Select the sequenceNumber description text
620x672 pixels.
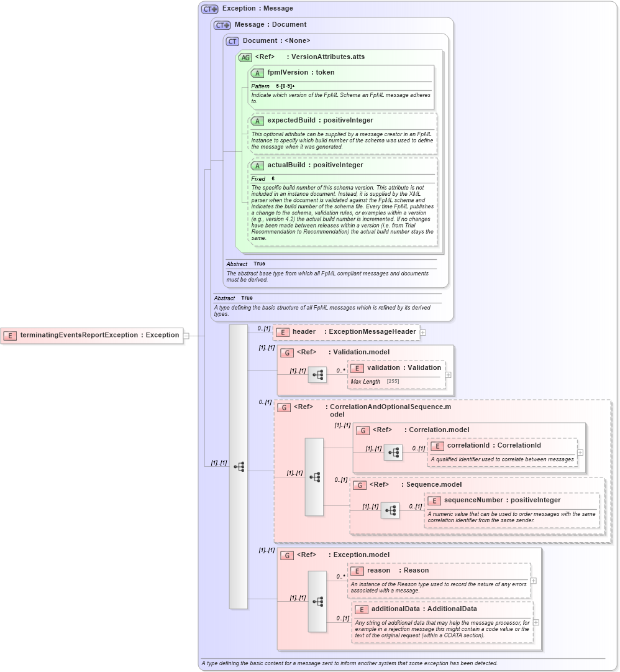coord(512,517)
